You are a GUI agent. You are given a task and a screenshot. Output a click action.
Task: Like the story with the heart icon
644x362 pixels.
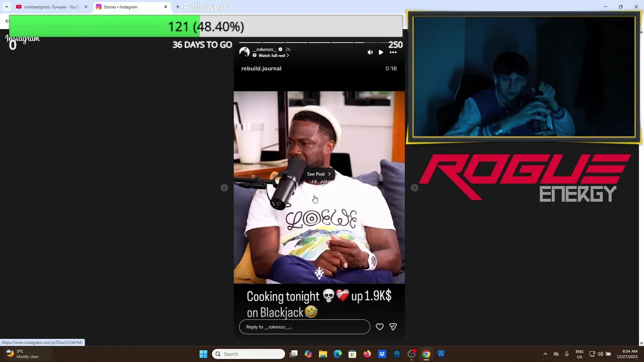[380, 327]
